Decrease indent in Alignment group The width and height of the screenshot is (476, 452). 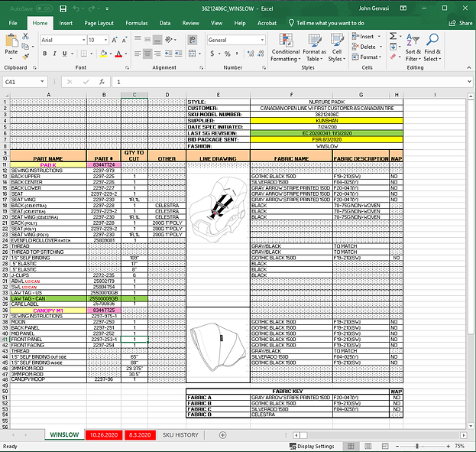click(x=169, y=54)
